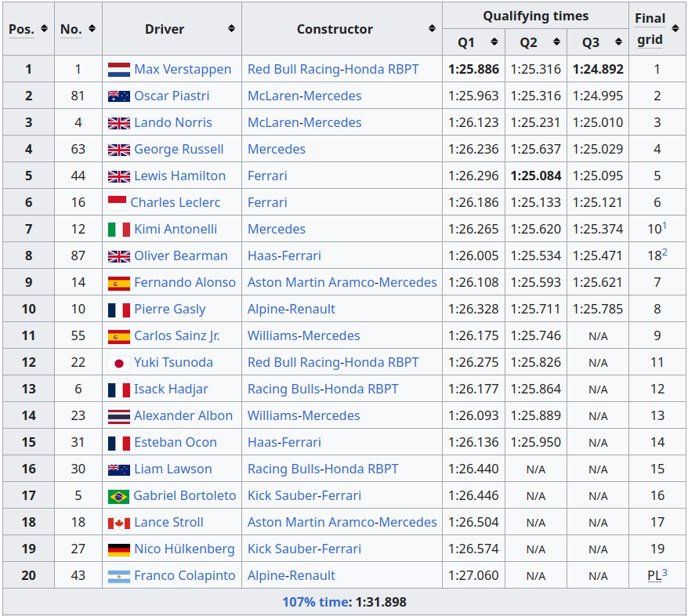Screen dimensions: 688x616
Task: Select pole time 1:24.892 cell
Action: click(598, 69)
